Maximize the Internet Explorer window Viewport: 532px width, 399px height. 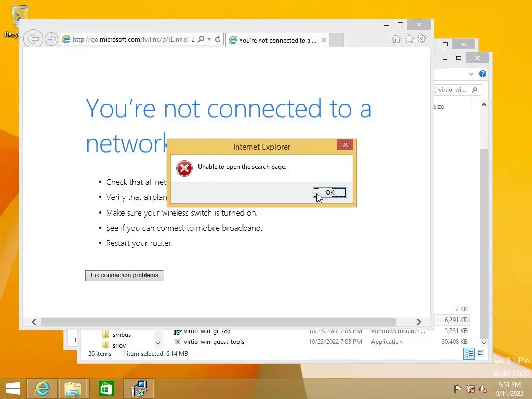pos(401,25)
